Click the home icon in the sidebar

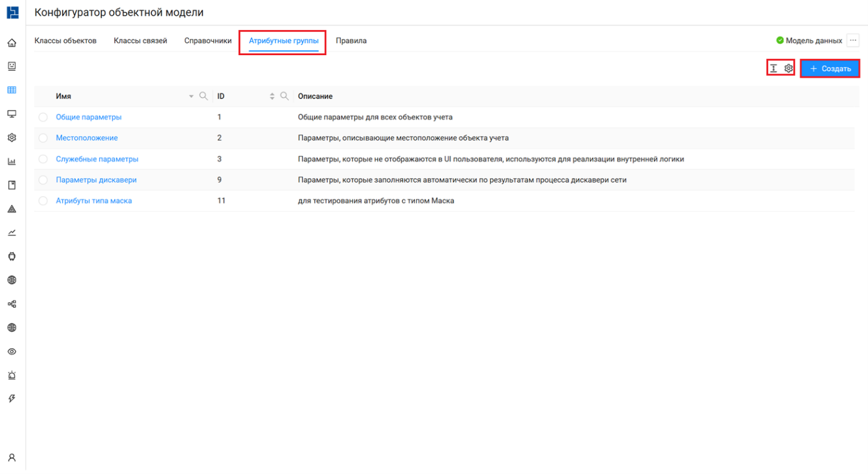point(11,43)
